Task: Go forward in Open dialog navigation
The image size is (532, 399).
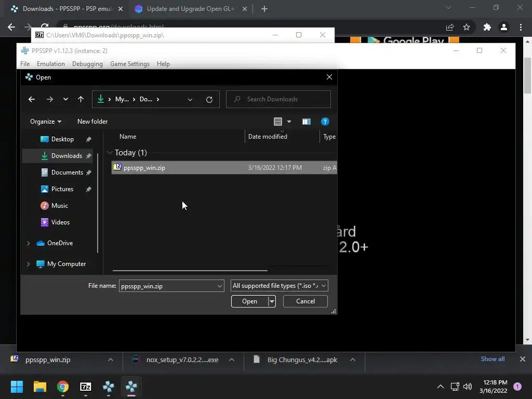Action: click(x=49, y=99)
